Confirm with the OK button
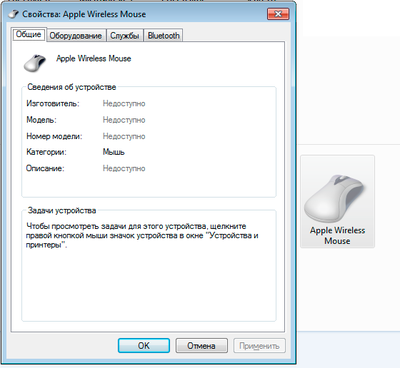 (144, 346)
